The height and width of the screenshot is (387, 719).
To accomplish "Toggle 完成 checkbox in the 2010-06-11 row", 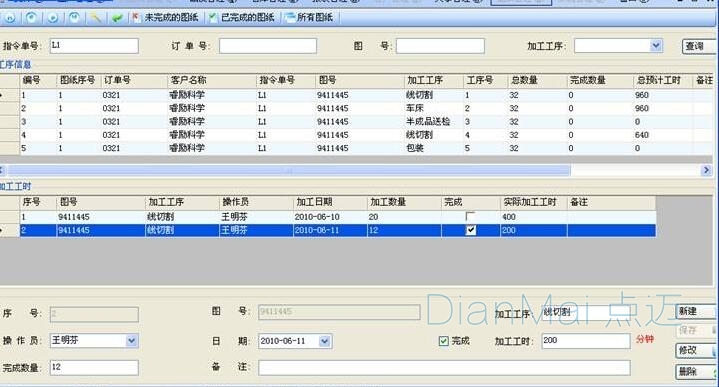I will coord(470,230).
